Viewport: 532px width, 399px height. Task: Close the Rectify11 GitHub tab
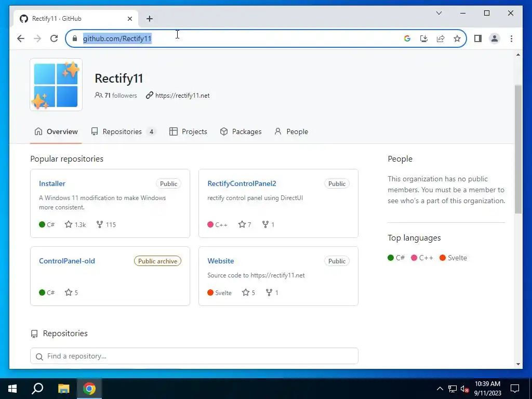coord(129,19)
